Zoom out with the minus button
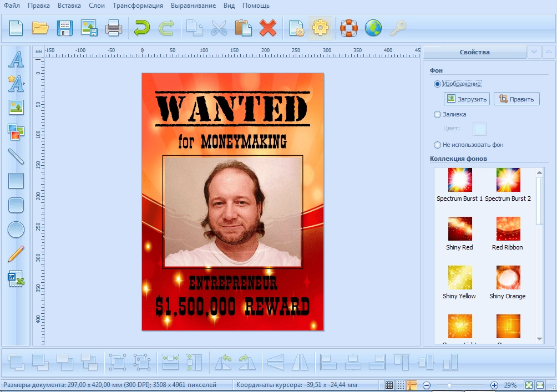 tap(427, 385)
